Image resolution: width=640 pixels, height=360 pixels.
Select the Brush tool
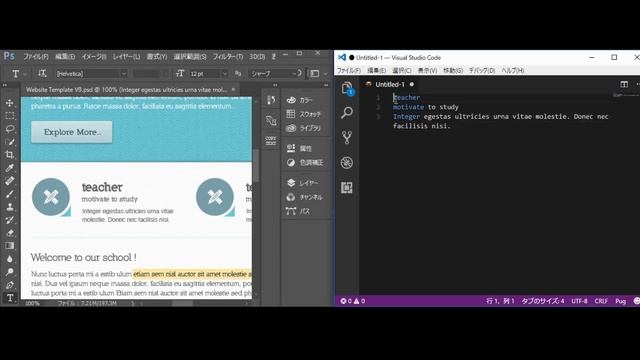[x=10, y=194]
